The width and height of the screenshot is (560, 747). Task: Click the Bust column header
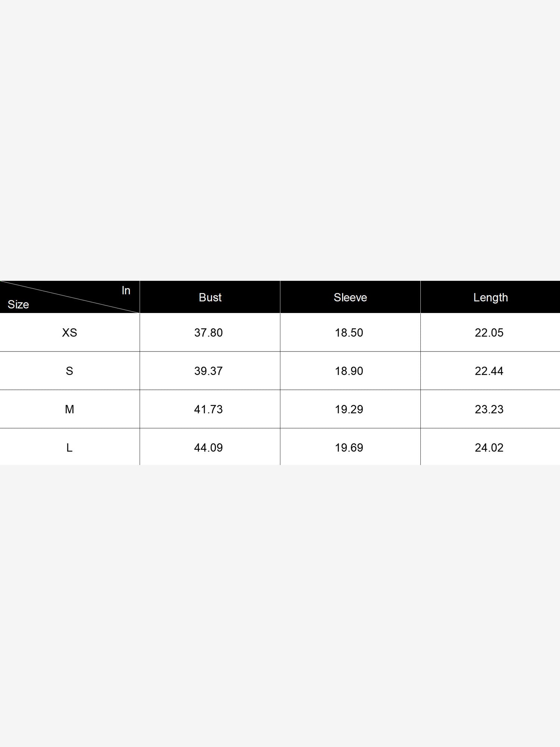click(210, 297)
